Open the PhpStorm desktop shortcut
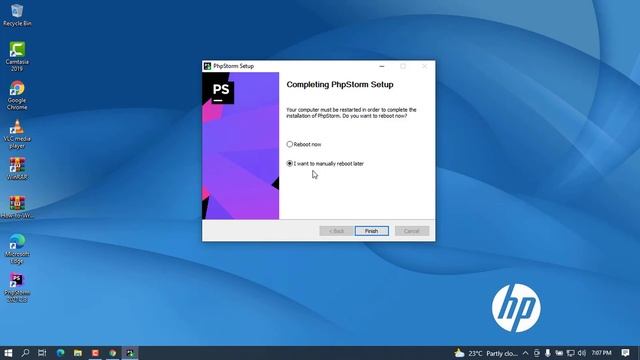Screen dimensions: 640x360 [17, 288]
